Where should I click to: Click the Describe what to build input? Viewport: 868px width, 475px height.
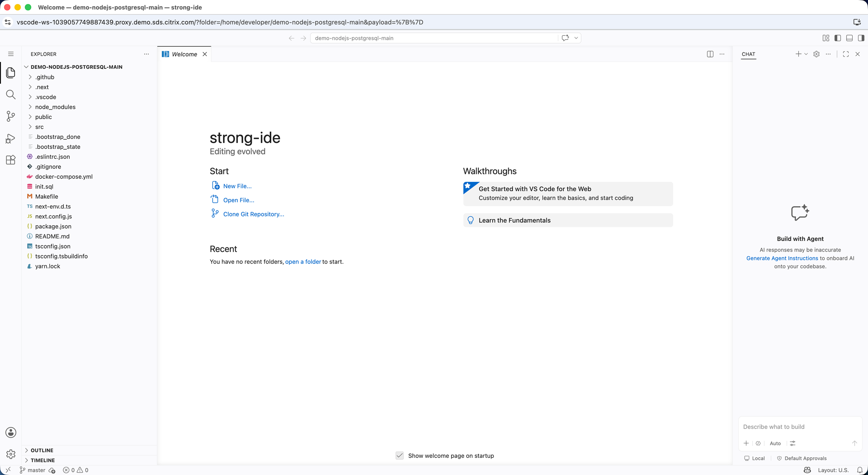point(800,427)
